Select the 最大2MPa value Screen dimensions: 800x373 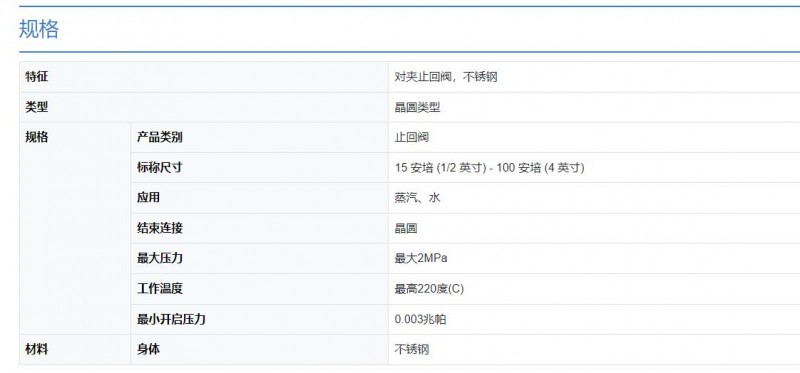[x=421, y=258]
